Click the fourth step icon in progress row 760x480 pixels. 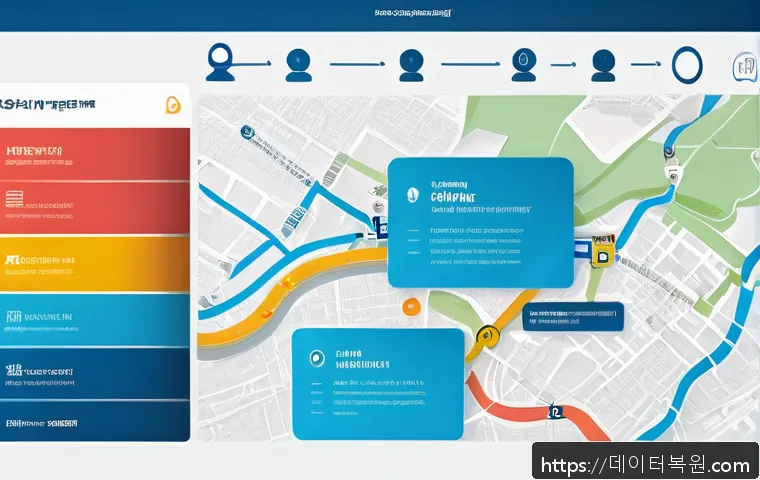pos(522,63)
